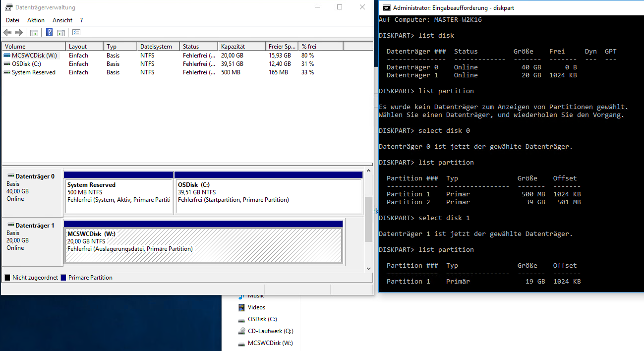Open the Aktion menu
Viewport: 644px width, 351px height.
(x=36, y=20)
